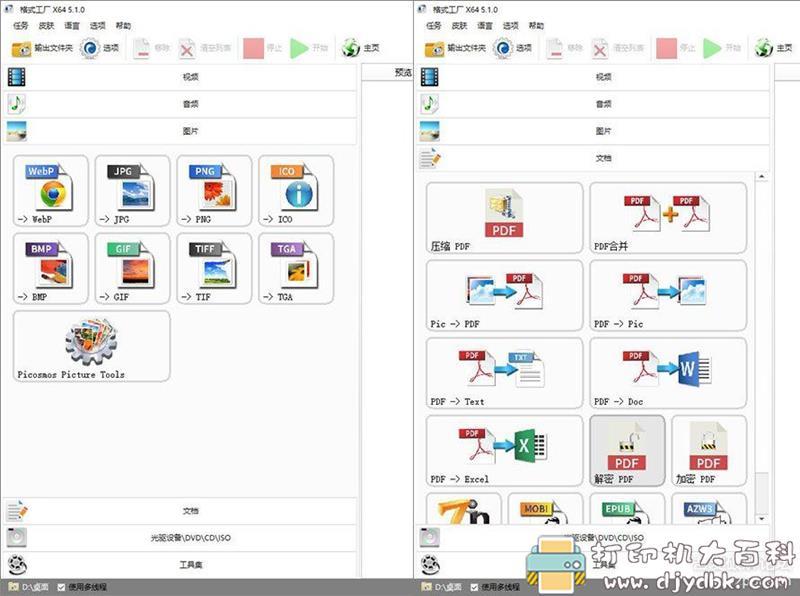Select the -> JPG converter tile
800x596 pixels.
pyautogui.click(x=132, y=191)
